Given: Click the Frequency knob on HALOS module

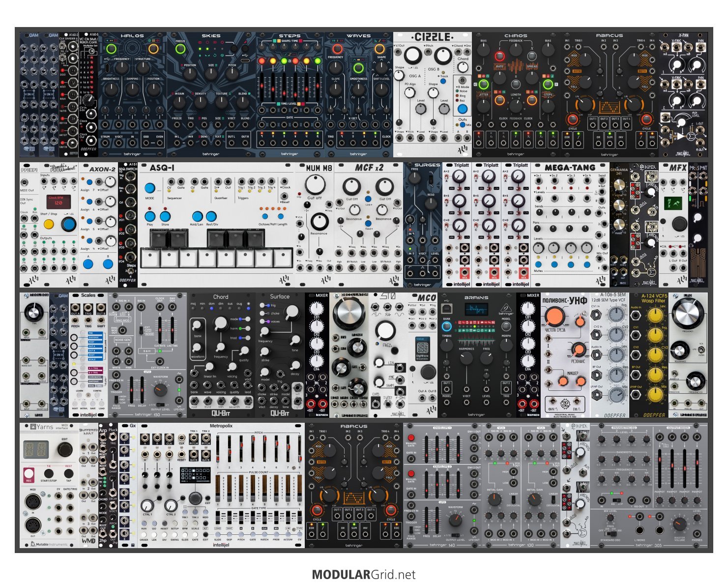Looking at the screenshot, I should (x=122, y=68).
